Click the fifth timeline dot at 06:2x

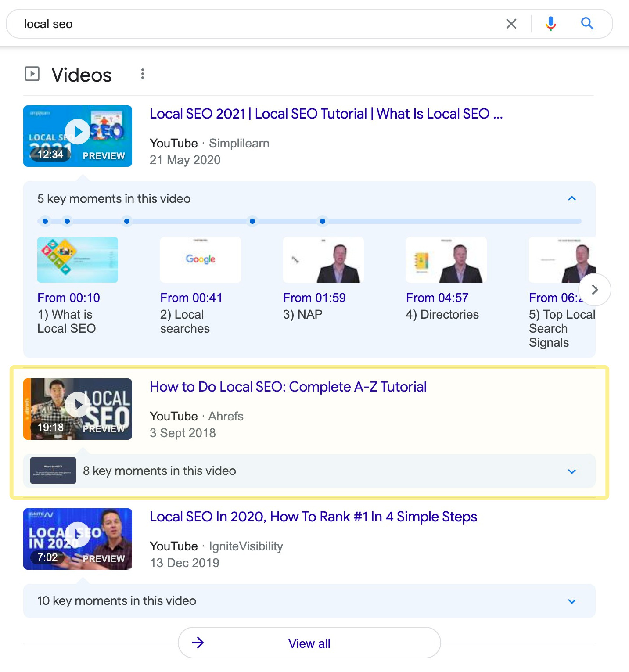tap(323, 221)
